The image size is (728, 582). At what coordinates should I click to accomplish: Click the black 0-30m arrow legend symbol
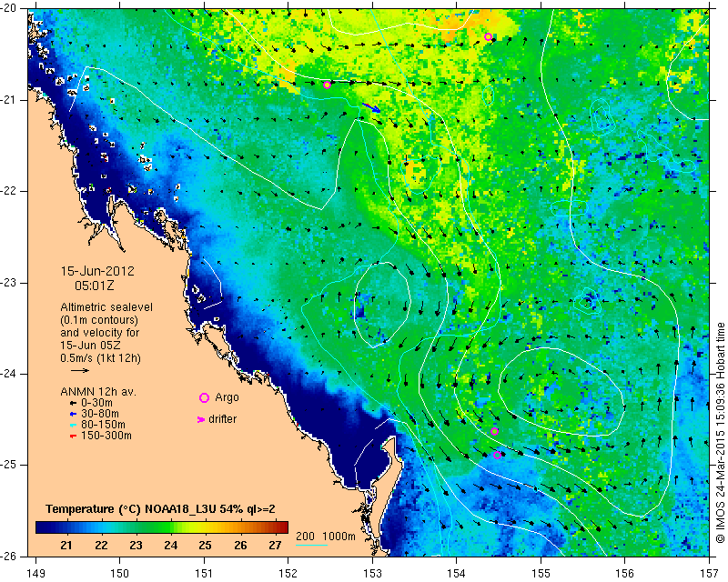(73, 403)
